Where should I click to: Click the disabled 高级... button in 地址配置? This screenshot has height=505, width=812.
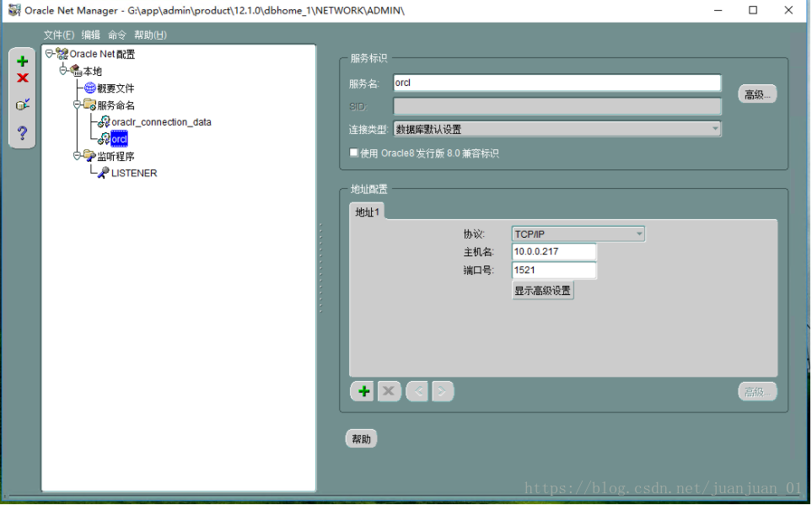tap(757, 392)
